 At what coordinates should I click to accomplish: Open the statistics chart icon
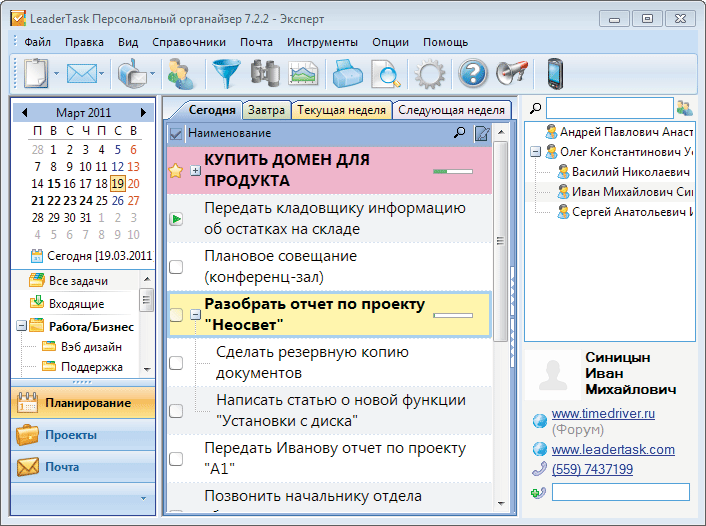pyautogui.click(x=303, y=73)
